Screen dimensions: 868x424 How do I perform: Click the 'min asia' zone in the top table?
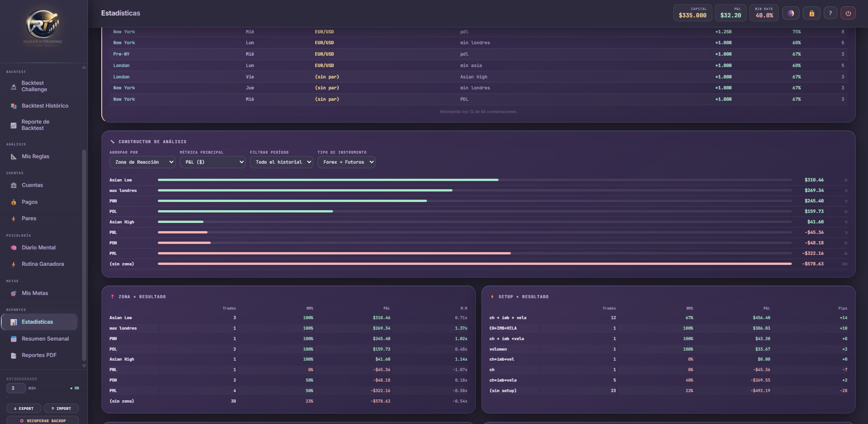(x=471, y=66)
